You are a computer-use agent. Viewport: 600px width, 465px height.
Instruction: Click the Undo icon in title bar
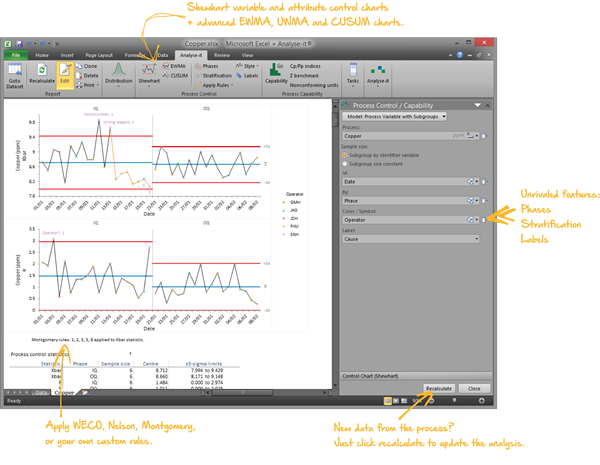coord(29,44)
